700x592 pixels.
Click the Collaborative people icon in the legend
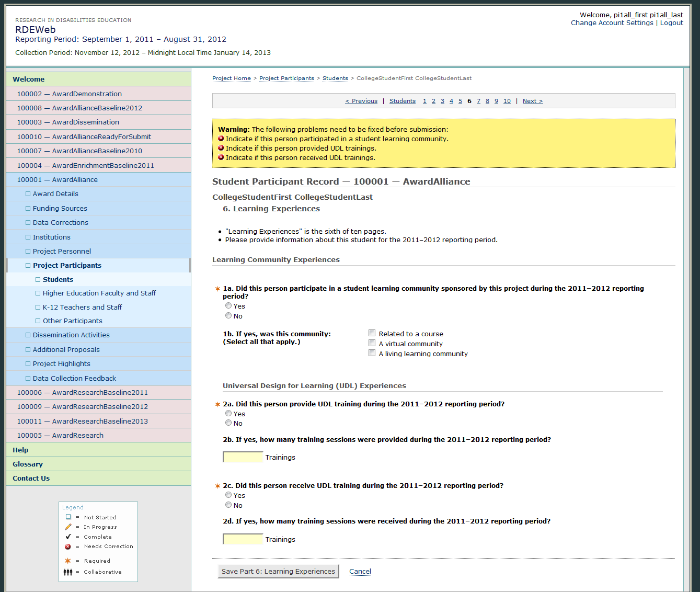[68, 572]
